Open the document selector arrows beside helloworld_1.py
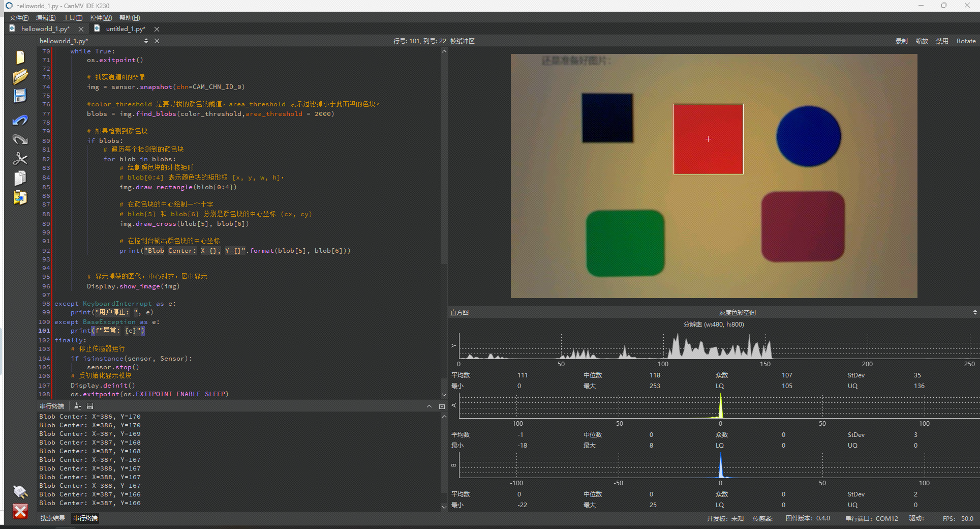The height and width of the screenshot is (529, 980). 146,41
